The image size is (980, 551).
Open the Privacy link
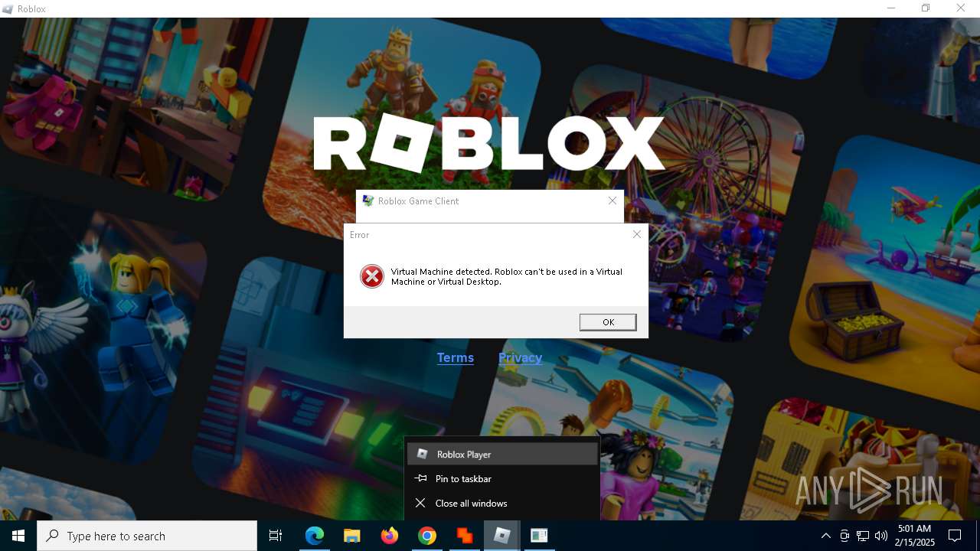(x=520, y=357)
